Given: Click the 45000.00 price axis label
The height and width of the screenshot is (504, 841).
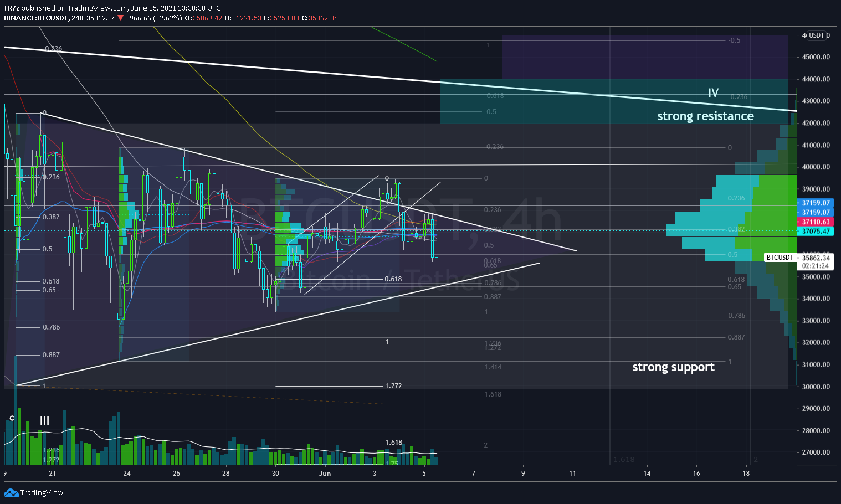Looking at the screenshot, I should (x=816, y=57).
